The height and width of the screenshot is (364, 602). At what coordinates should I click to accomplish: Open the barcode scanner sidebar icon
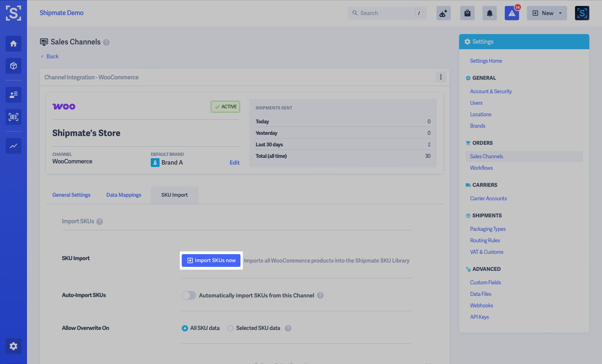13,117
